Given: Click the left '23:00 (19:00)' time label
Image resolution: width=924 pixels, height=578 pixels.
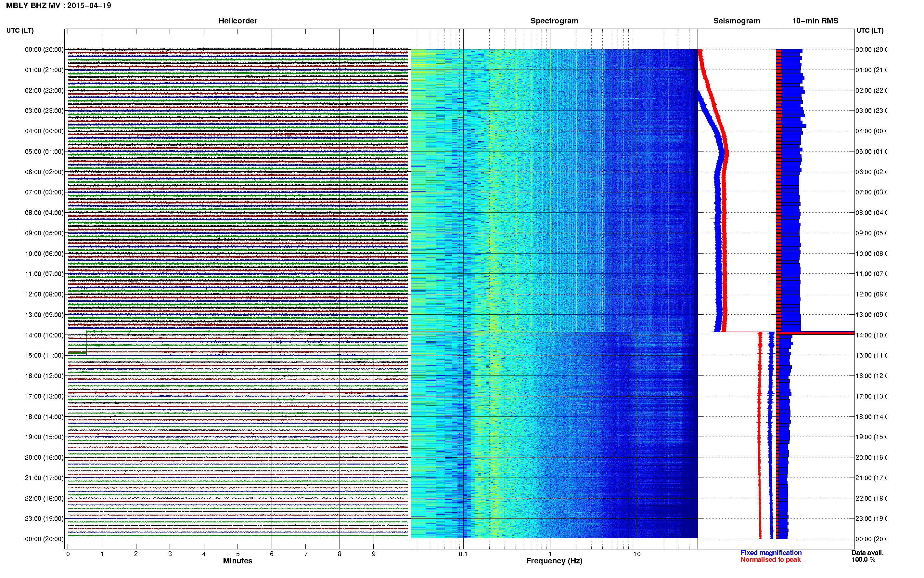Looking at the screenshot, I should pos(44,519).
